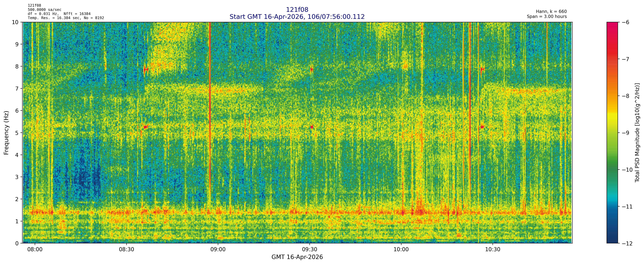Click the 500.0000 sa/sec header text

point(44,10)
